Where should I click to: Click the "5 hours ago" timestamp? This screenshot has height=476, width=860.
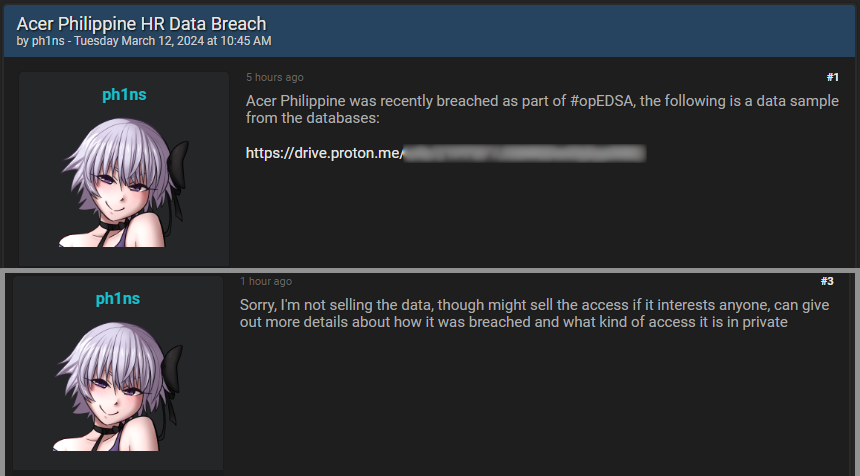pyautogui.click(x=275, y=77)
